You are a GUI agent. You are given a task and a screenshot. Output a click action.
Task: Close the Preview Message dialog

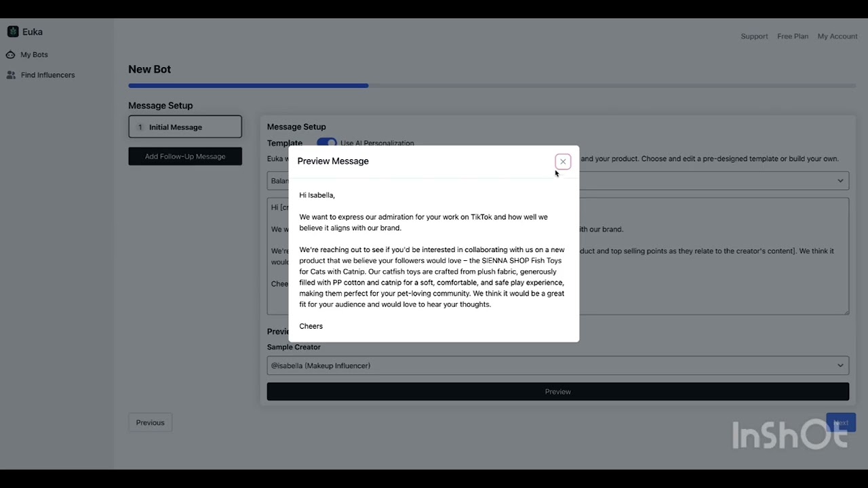click(563, 161)
